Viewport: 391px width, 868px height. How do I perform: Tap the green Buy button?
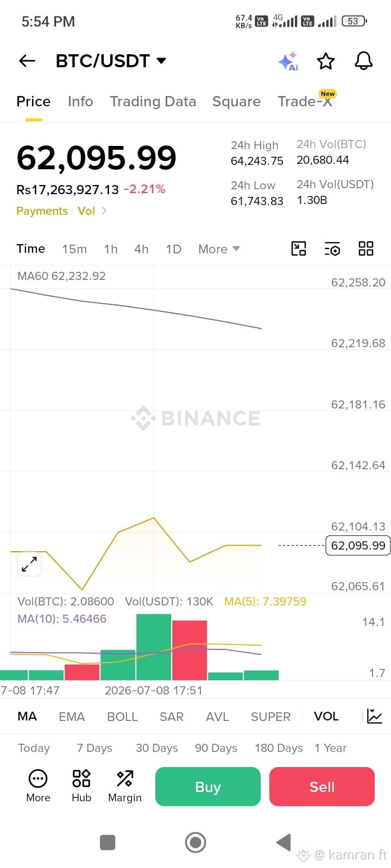tap(208, 787)
